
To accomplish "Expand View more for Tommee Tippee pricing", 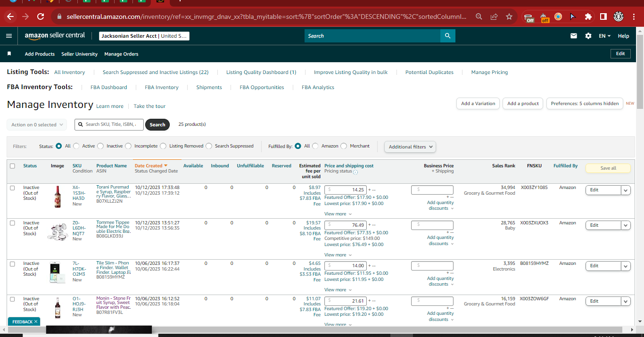I will (x=338, y=255).
